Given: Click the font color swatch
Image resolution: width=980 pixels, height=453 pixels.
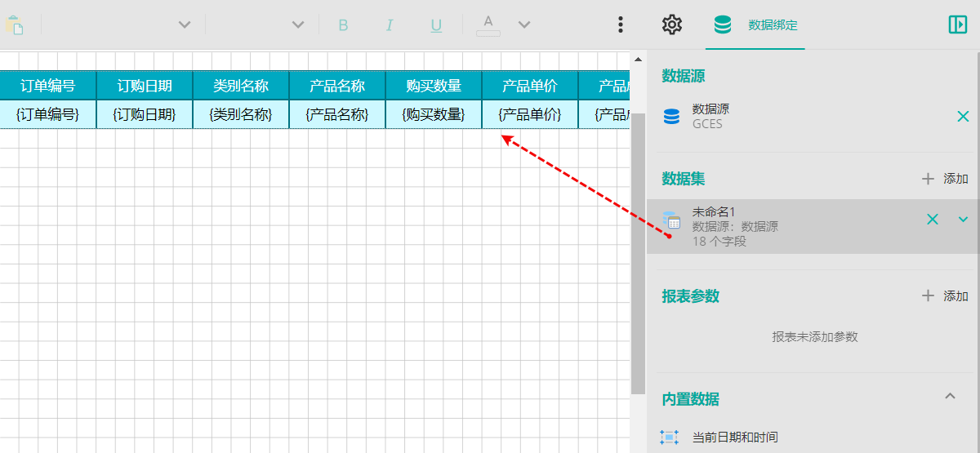Looking at the screenshot, I should 488,24.
